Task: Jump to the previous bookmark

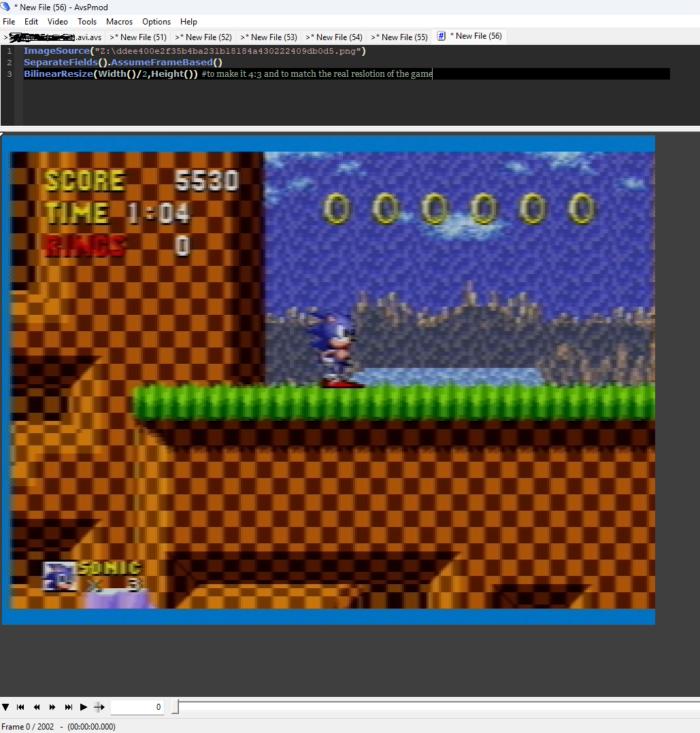Action: pos(20,707)
